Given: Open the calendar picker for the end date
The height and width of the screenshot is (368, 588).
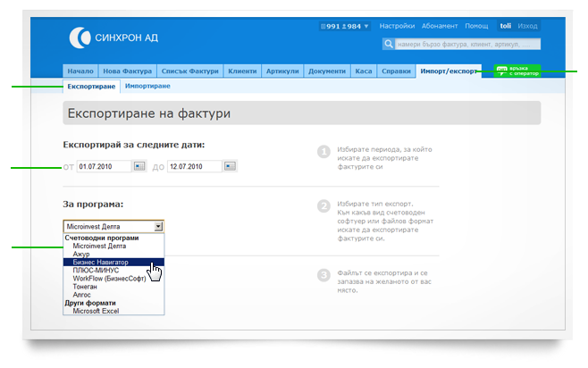Looking at the screenshot, I should tap(231, 166).
